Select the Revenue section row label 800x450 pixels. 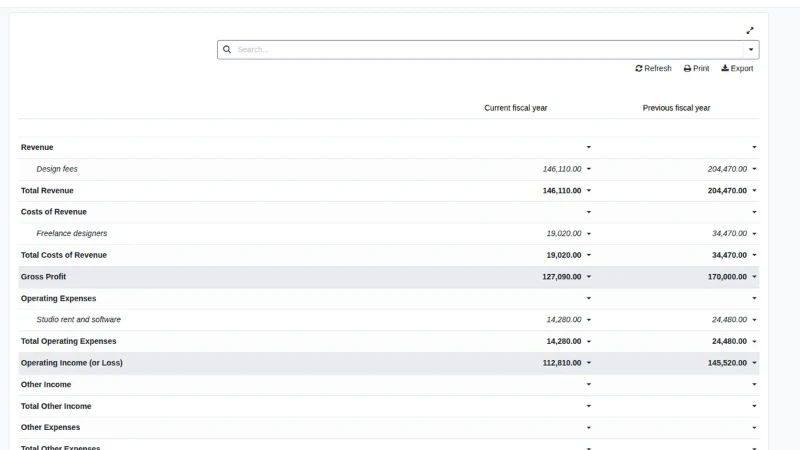37,147
